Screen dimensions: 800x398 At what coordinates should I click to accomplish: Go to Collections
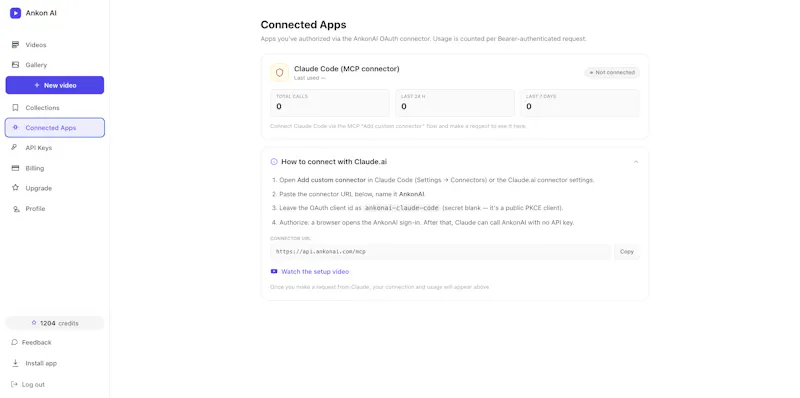(x=55, y=108)
